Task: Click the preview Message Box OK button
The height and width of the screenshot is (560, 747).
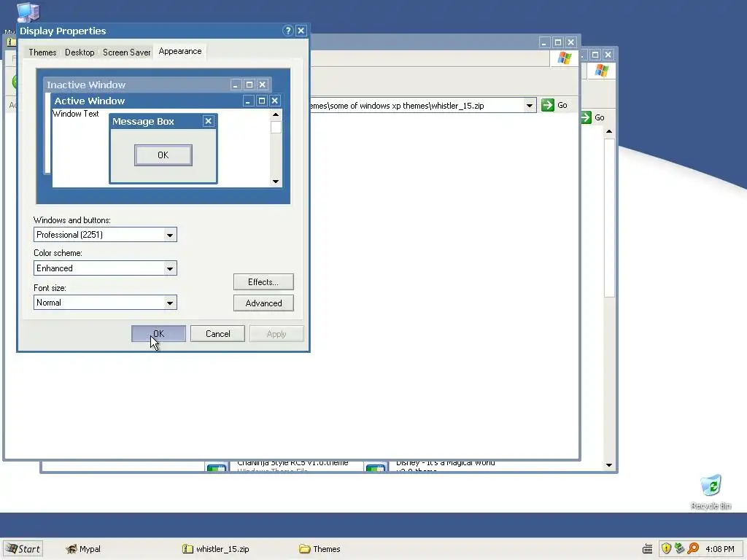Action: point(163,155)
